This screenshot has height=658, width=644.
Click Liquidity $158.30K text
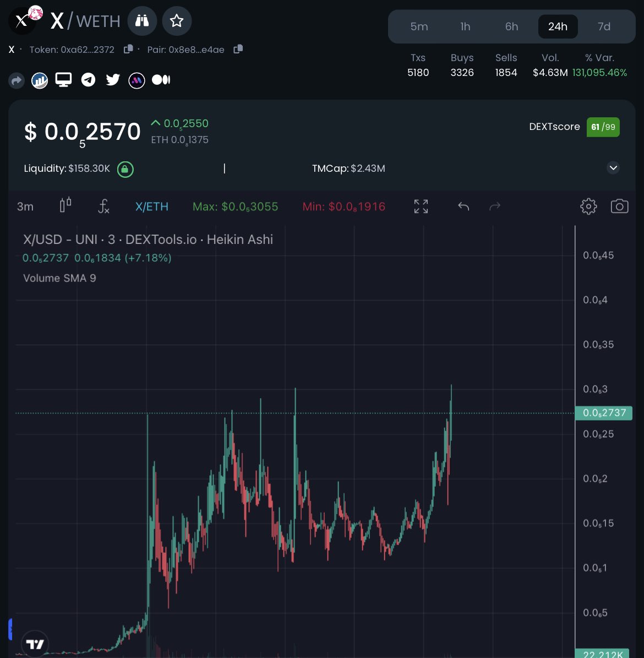(x=67, y=168)
